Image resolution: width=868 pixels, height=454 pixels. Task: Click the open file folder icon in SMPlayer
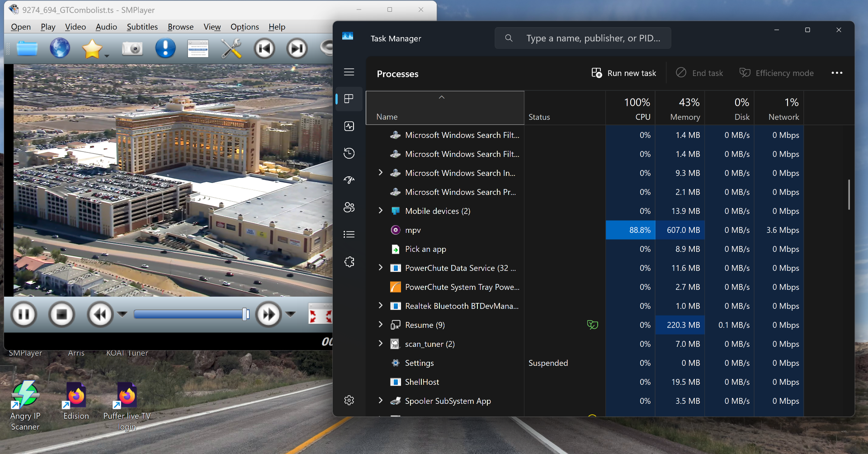(x=27, y=48)
